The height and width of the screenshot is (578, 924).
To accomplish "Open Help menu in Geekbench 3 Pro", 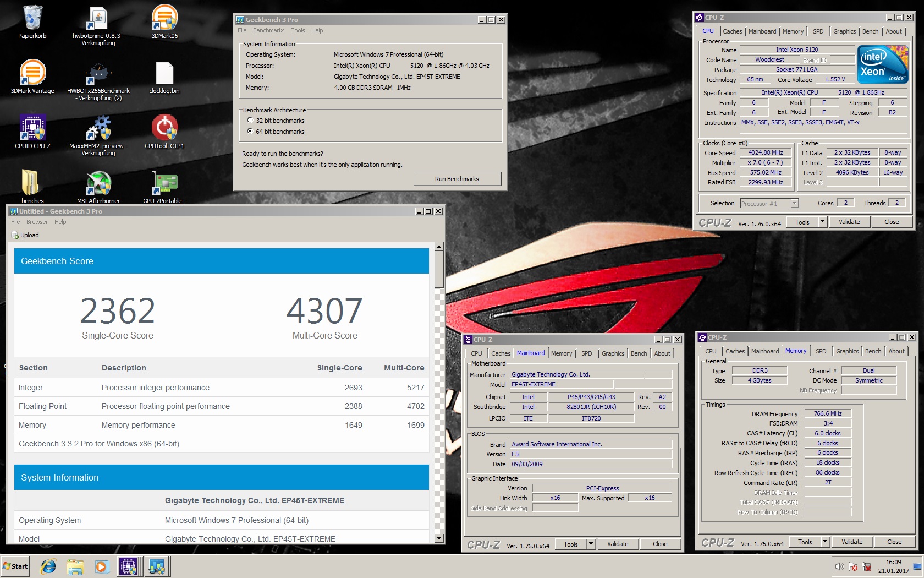I will pos(317,30).
